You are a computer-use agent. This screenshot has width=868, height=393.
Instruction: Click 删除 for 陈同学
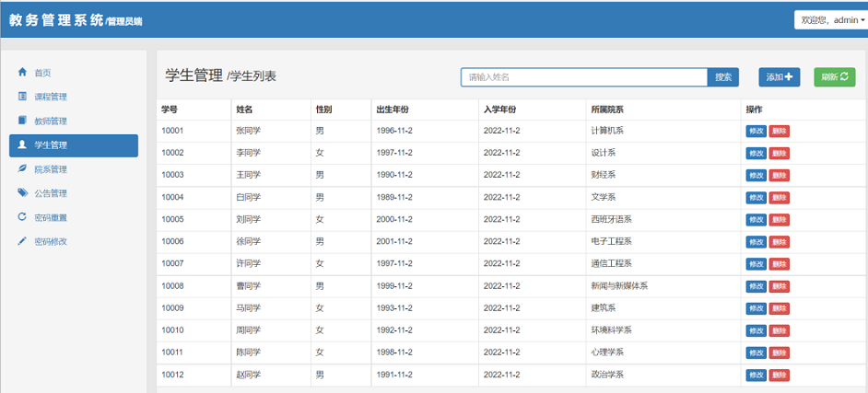779,353
